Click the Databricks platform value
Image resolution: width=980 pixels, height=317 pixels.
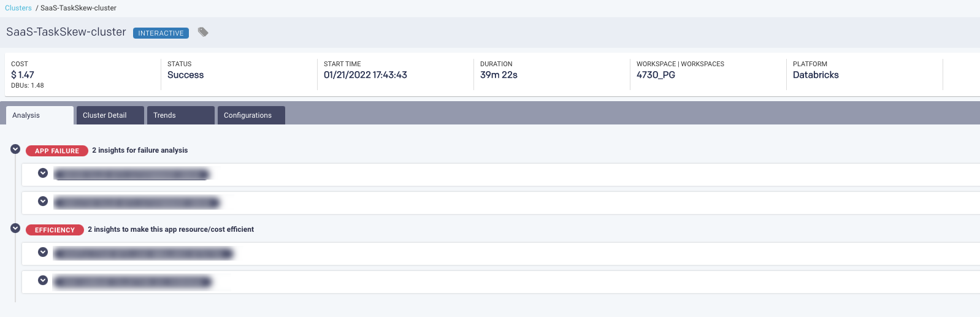pyautogui.click(x=816, y=75)
